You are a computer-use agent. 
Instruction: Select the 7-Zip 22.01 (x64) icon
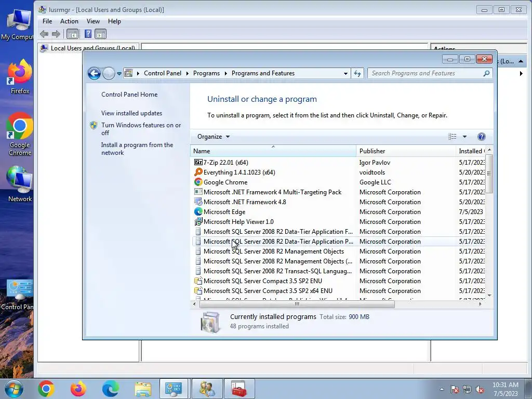coord(198,163)
